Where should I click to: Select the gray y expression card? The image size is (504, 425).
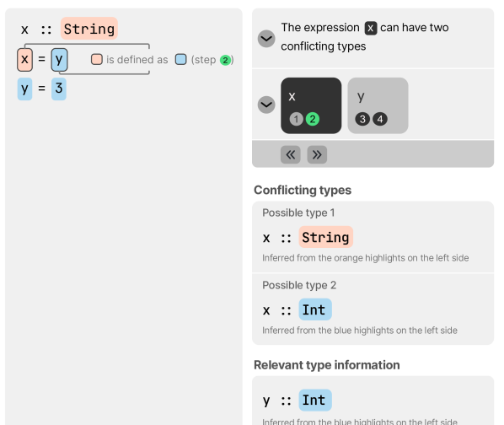tap(378, 105)
